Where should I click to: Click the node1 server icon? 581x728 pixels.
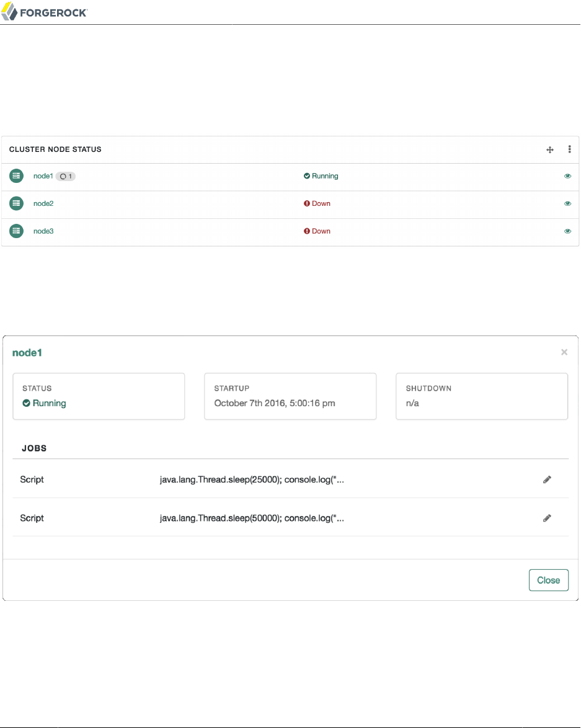[16, 176]
